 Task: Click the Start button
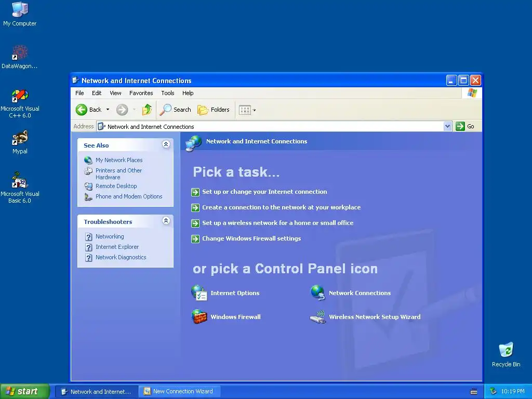(24, 391)
